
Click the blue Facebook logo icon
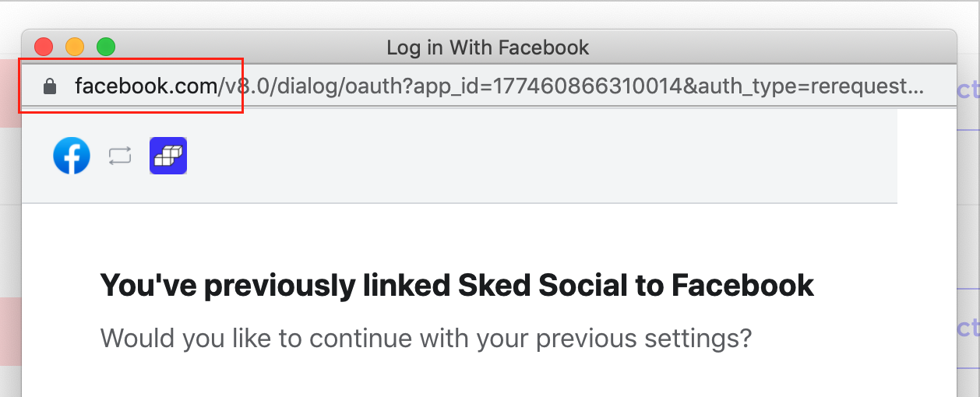(72, 156)
